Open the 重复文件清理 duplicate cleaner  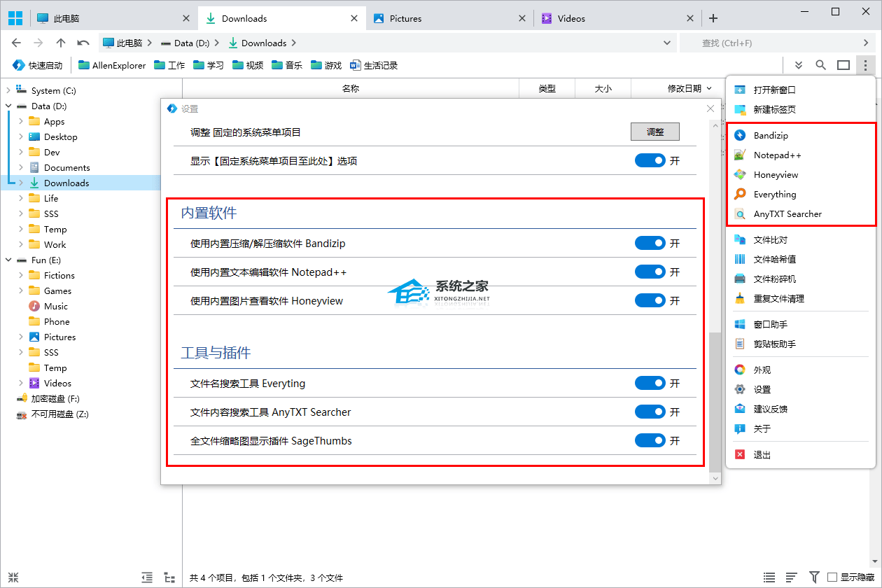pyautogui.click(x=778, y=298)
